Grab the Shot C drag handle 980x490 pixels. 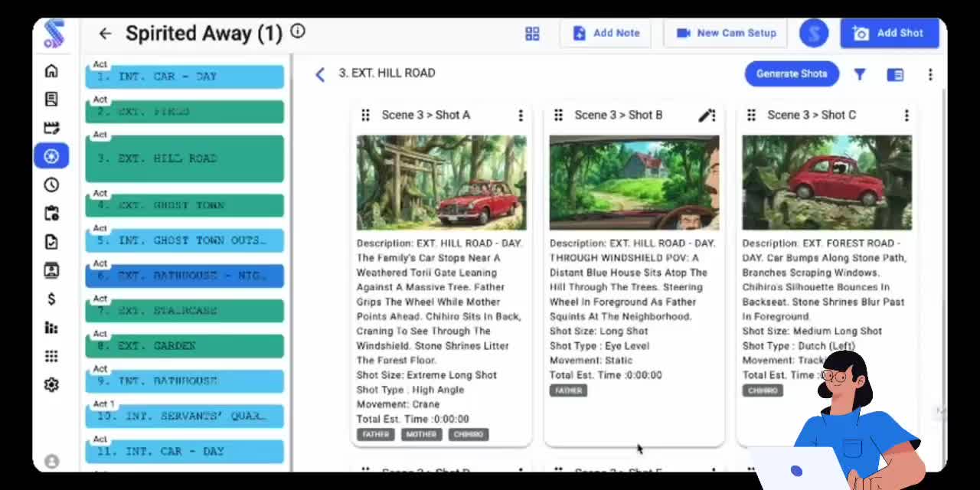[751, 115]
